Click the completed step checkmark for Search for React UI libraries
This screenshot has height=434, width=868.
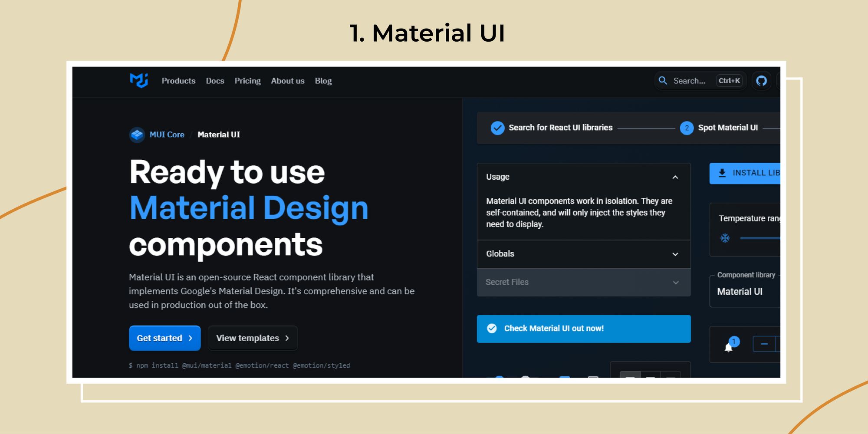click(x=497, y=128)
